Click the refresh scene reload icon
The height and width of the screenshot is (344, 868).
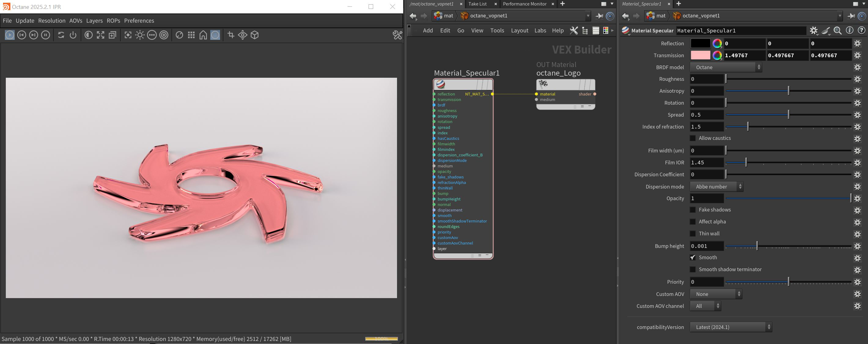61,35
